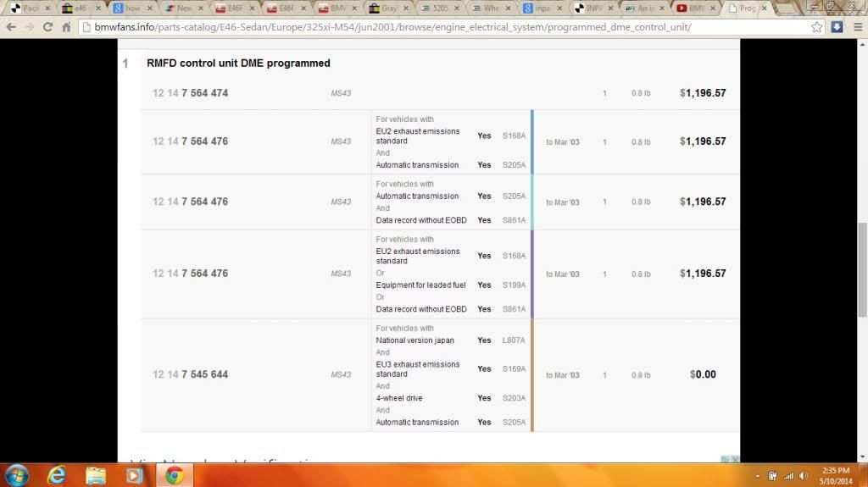Screen dimensions: 868x487
Task: Click MS43 in the 7 545 644 row
Action: (341, 374)
